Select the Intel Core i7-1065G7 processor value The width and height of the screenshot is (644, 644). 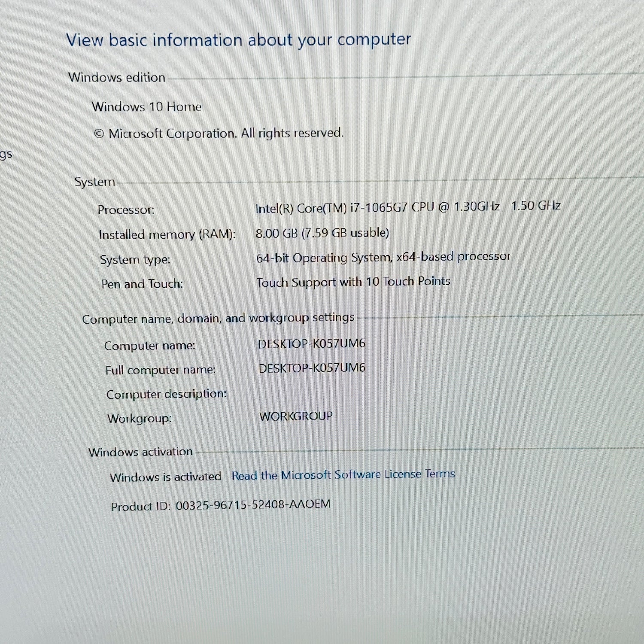point(407,207)
